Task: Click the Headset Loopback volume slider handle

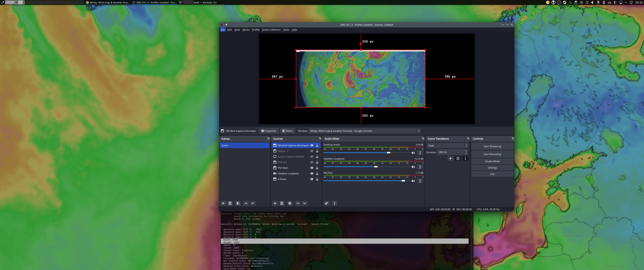Action: [376, 167]
